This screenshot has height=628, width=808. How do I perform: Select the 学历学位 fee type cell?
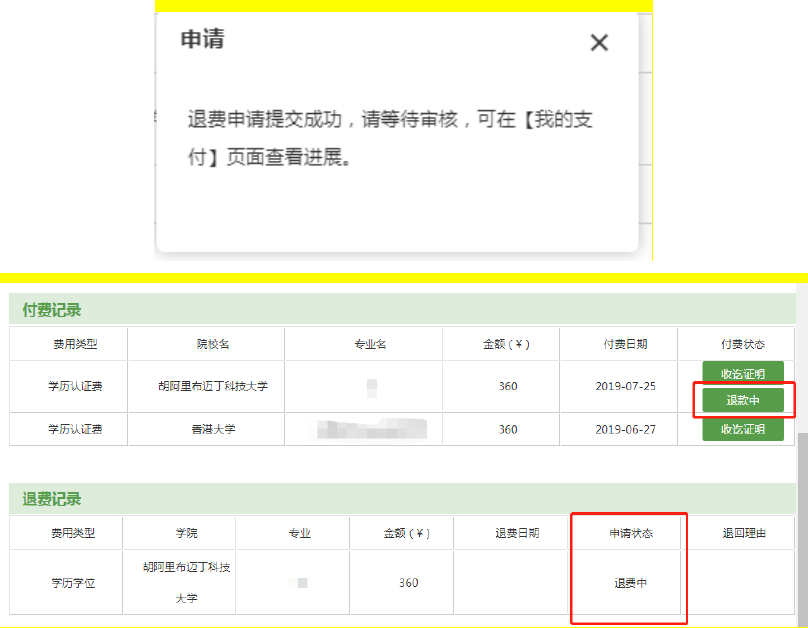coord(73,583)
